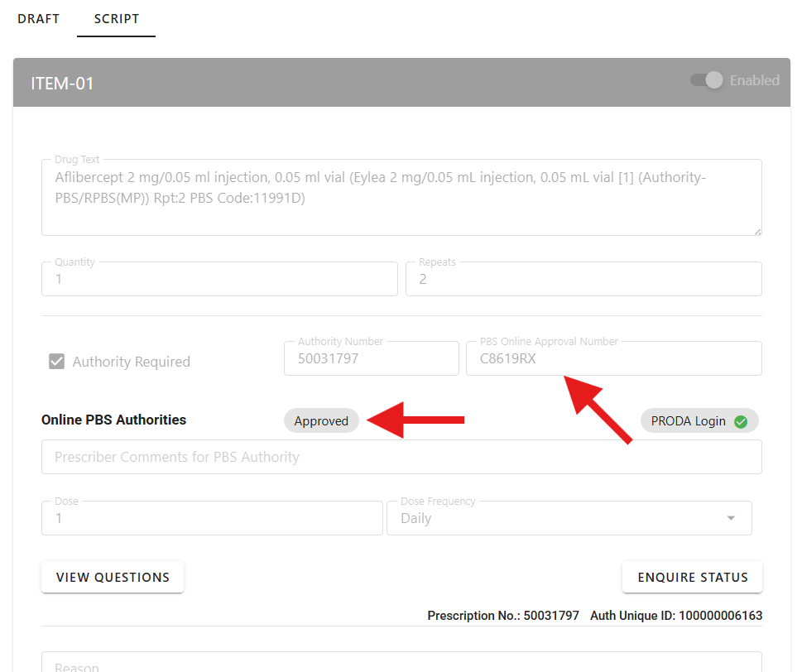Click the Approved status chip
802x672 pixels.
coord(321,420)
